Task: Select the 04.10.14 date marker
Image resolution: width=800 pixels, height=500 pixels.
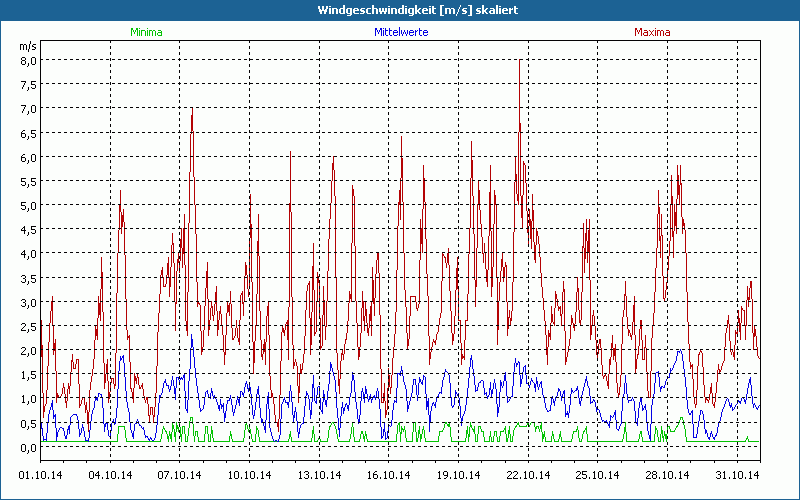Action: tap(111, 475)
